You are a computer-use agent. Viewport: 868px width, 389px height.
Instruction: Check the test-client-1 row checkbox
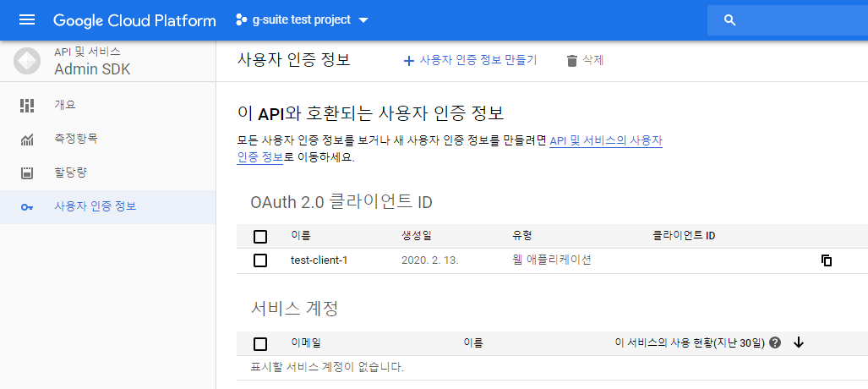(260, 260)
